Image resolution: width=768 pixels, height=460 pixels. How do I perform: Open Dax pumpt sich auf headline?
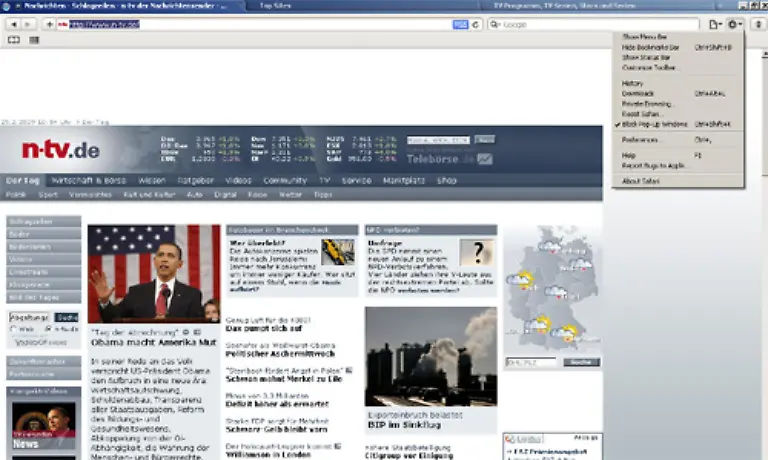[x=264, y=328]
